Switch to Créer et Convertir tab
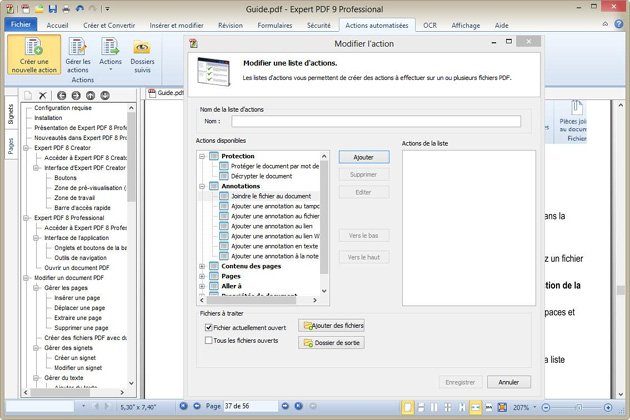Image resolution: width=630 pixels, height=420 pixels. click(109, 25)
